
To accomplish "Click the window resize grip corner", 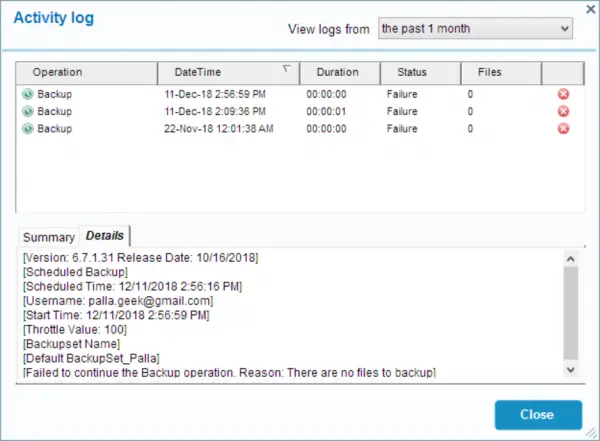I will point(592,433).
